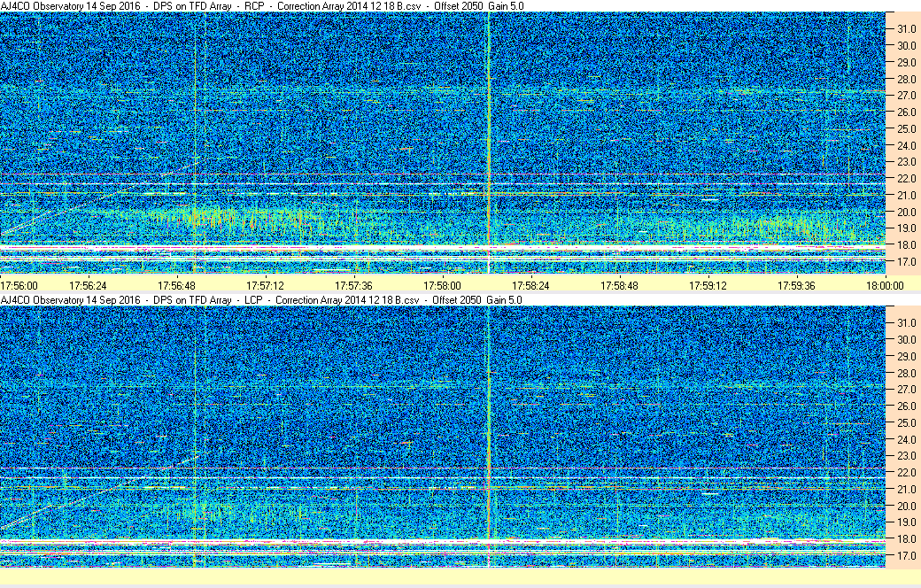Click the 17:56:00 time label
This screenshot has width=921, height=588.
pyautogui.click(x=19, y=285)
